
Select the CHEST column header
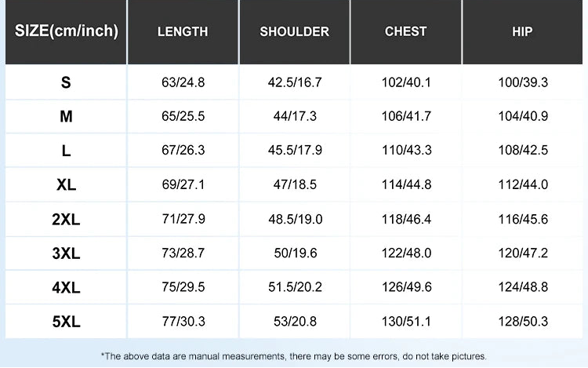pos(406,32)
